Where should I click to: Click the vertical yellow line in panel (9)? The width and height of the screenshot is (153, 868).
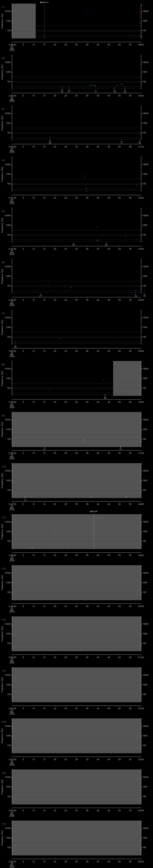tap(84, 439)
